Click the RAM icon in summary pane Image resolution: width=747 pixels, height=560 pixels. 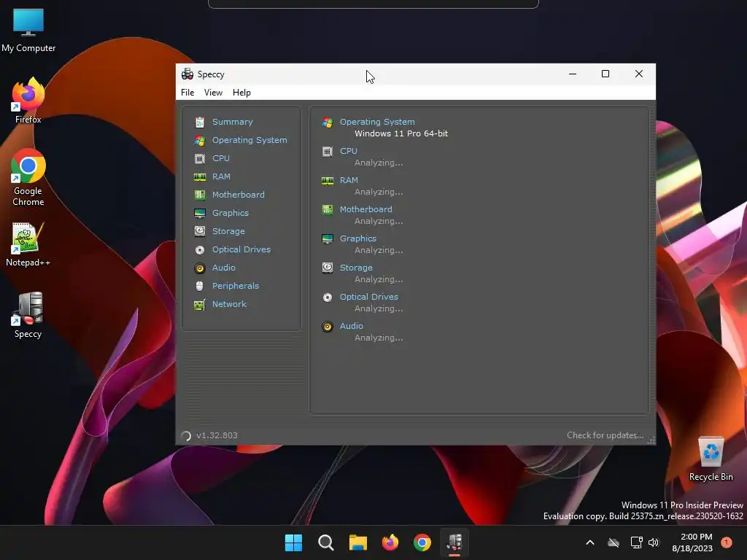[328, 181]
